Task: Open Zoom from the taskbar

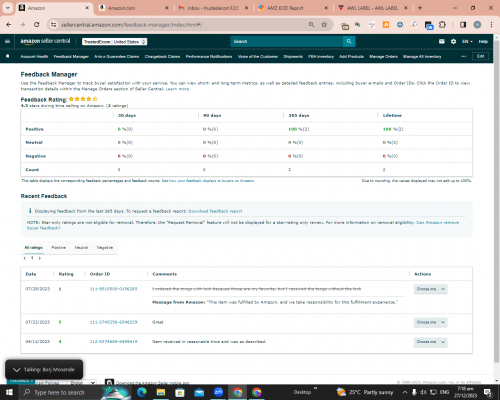Action: pos(218,392)
